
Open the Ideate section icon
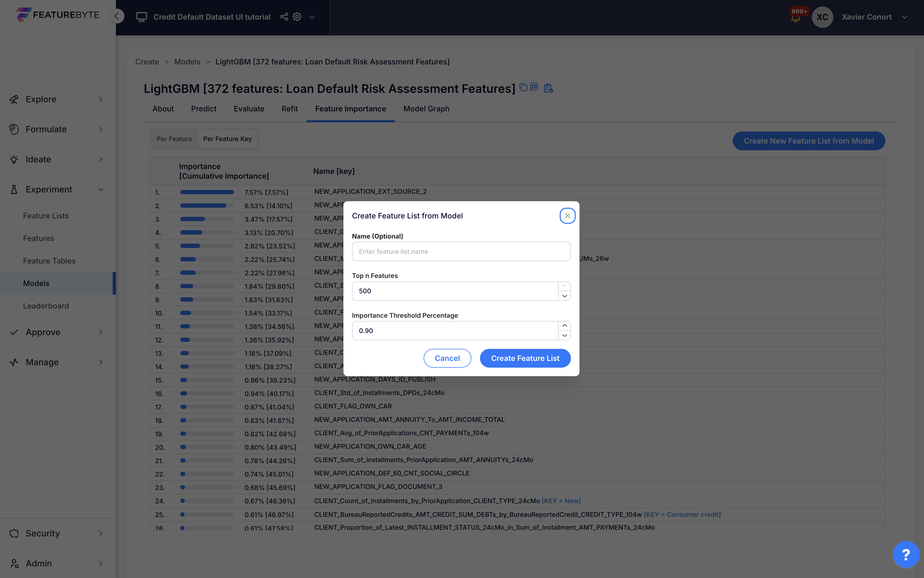[x=14, y=159]
